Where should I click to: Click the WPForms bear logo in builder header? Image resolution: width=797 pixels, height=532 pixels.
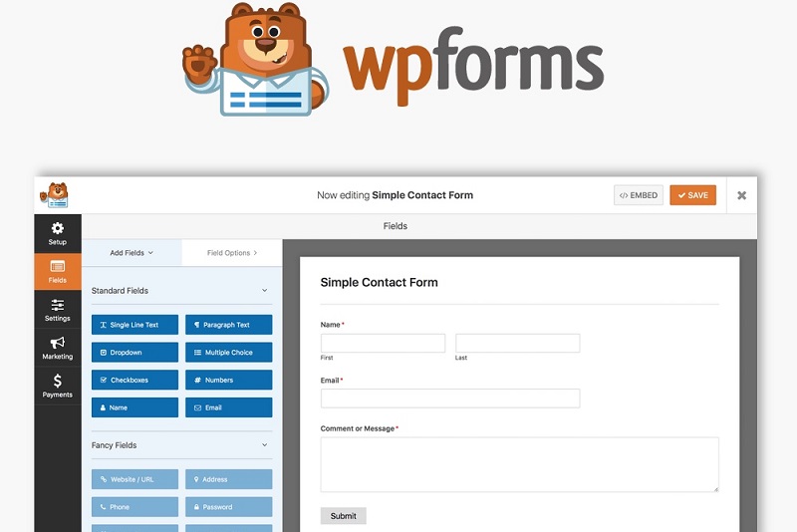tap(55, 195)
